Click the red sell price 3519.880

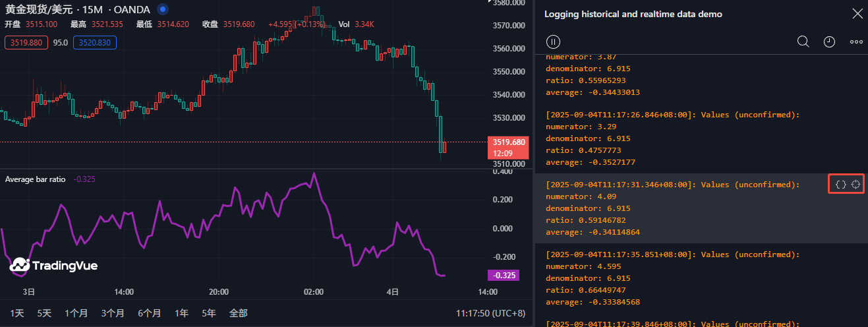(25, 43)
